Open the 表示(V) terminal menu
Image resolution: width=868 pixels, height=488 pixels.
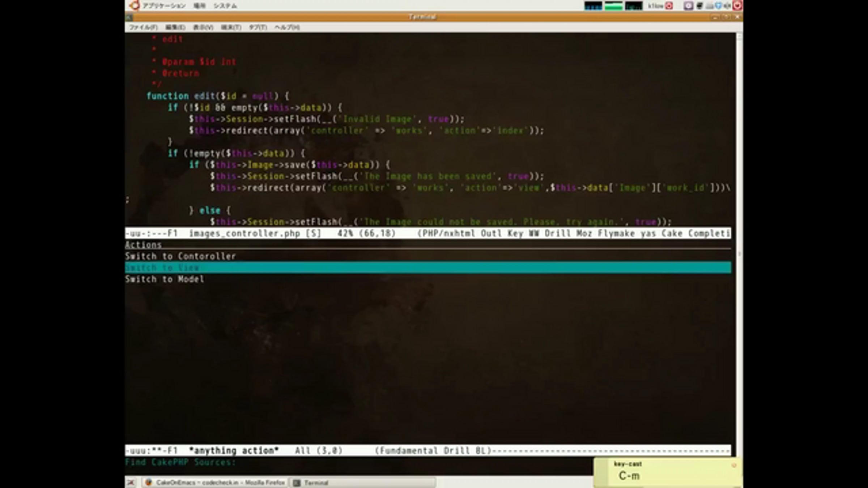pos(203,27)
